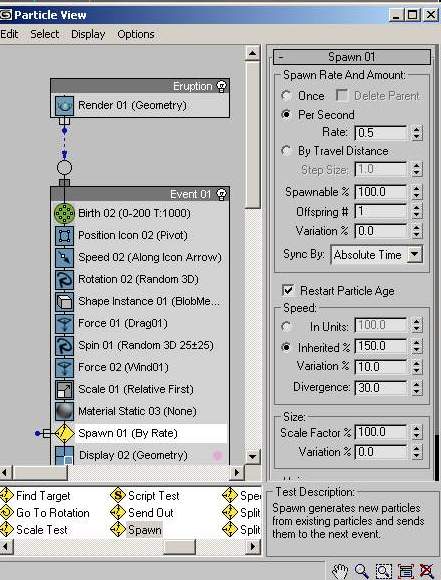Screen dimensions: 441x580
Task: Select the Inherited % radio button
Action: coord(286,347)
